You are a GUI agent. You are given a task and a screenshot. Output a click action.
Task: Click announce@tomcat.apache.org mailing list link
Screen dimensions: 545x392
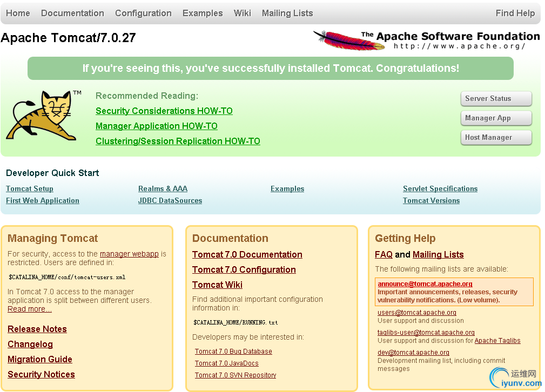point(425,284)
